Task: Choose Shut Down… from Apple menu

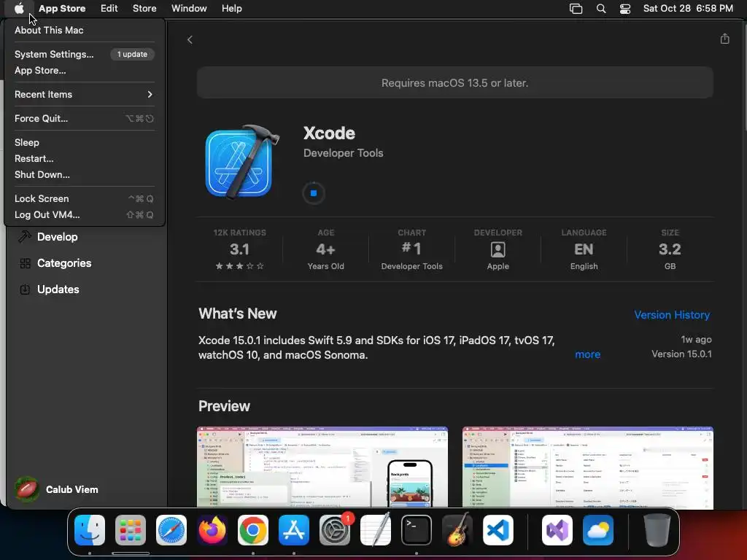Action: [85, 174]
